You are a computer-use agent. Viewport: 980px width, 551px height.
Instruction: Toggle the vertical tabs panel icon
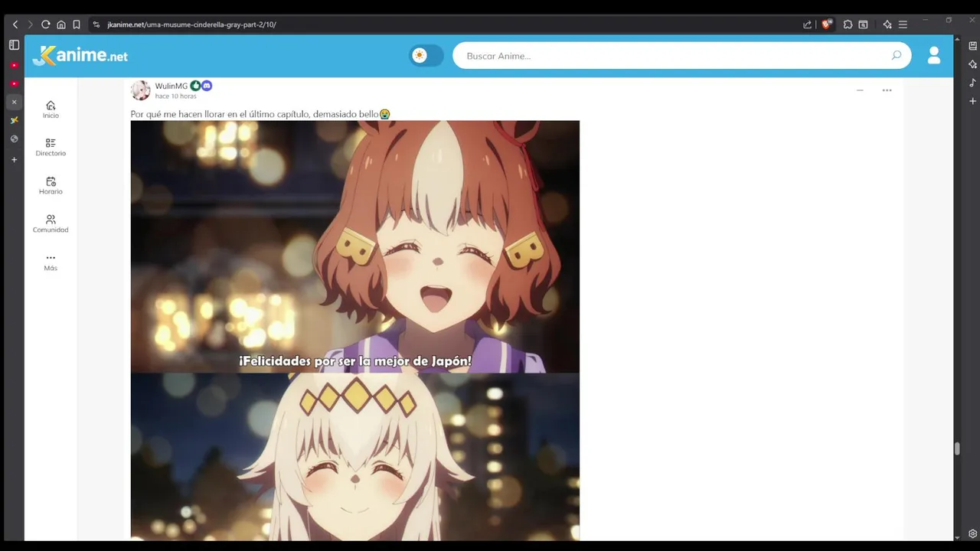coord(14,45)
